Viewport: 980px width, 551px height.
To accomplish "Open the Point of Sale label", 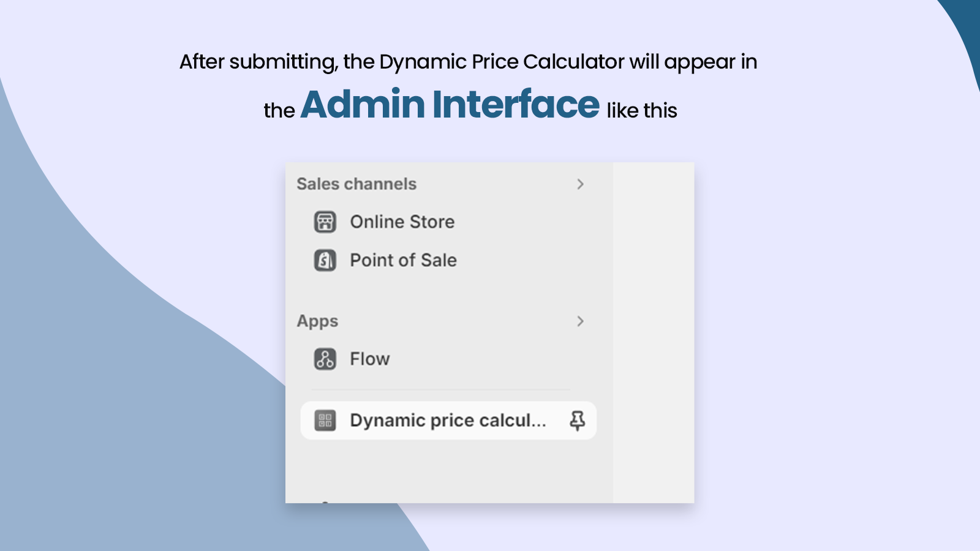I will click(403, 260).
